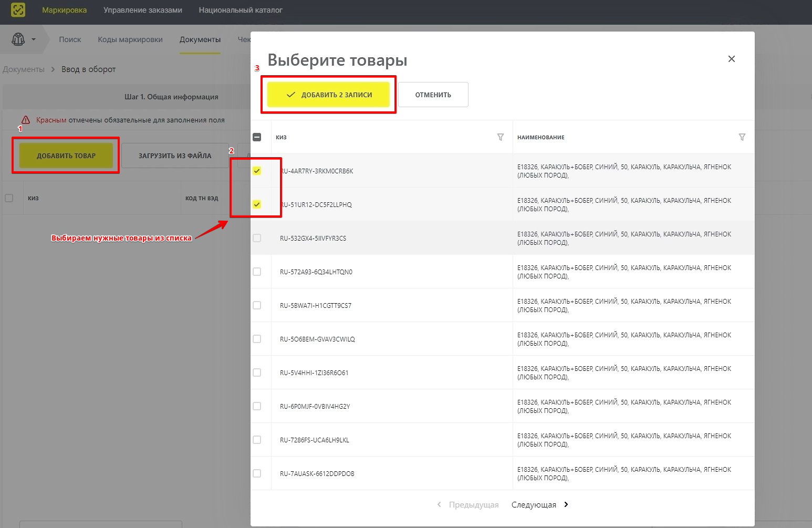Click the Наименование column header
Viewport: 812px width, 528px height.
[541, 137]
